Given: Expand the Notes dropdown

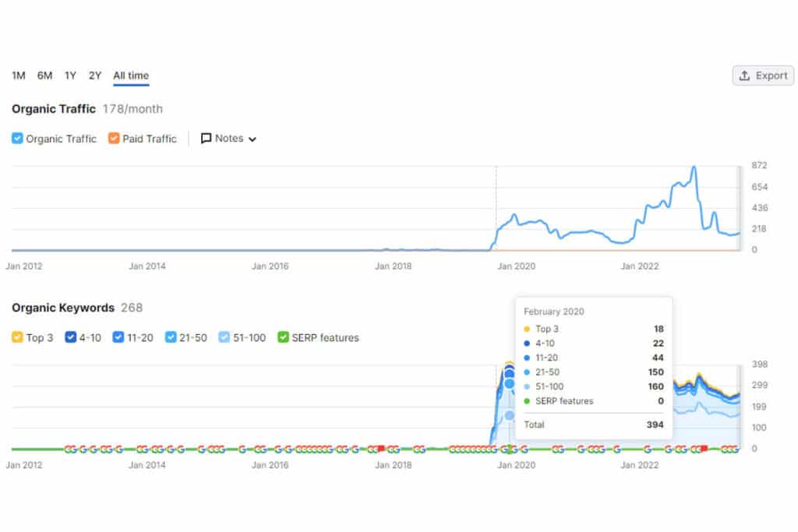Looking at the screenshot, I should pyautogui.click(x=228, y=139).
